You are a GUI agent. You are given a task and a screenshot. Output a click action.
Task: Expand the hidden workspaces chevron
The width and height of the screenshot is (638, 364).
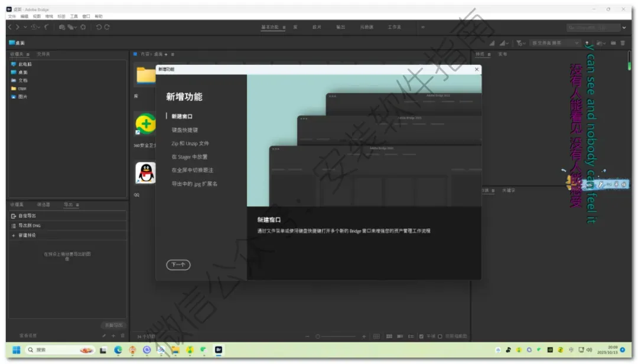pyautogui.click(x=423, y=27)
